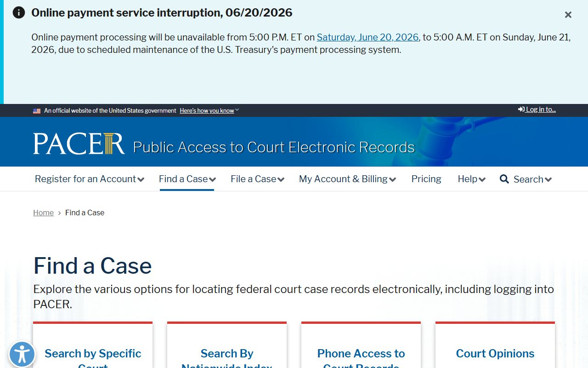Click the Find a Case heading
588x368 pixels.
pos(92,265)
